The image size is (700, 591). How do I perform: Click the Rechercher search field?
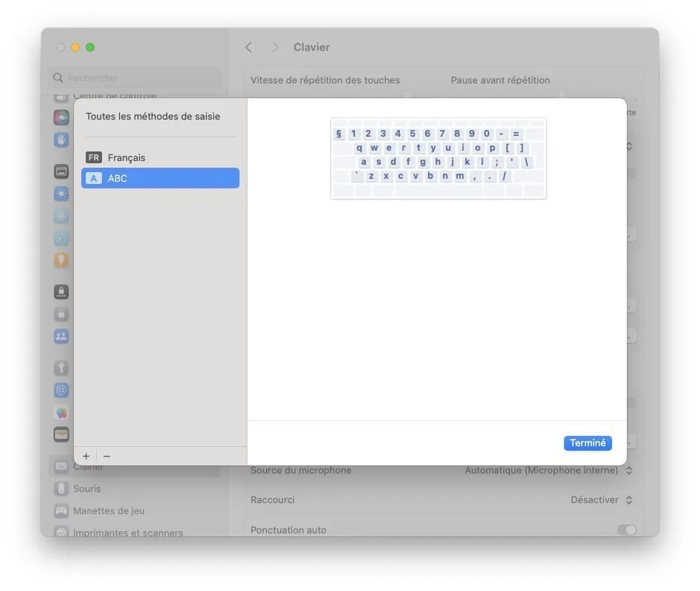click(x=135, y=78)
